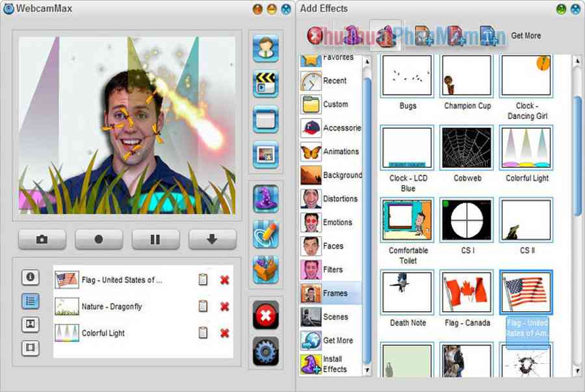Switch to the effects list view toggle
The image size is (585, 392).
click(30, 300)
